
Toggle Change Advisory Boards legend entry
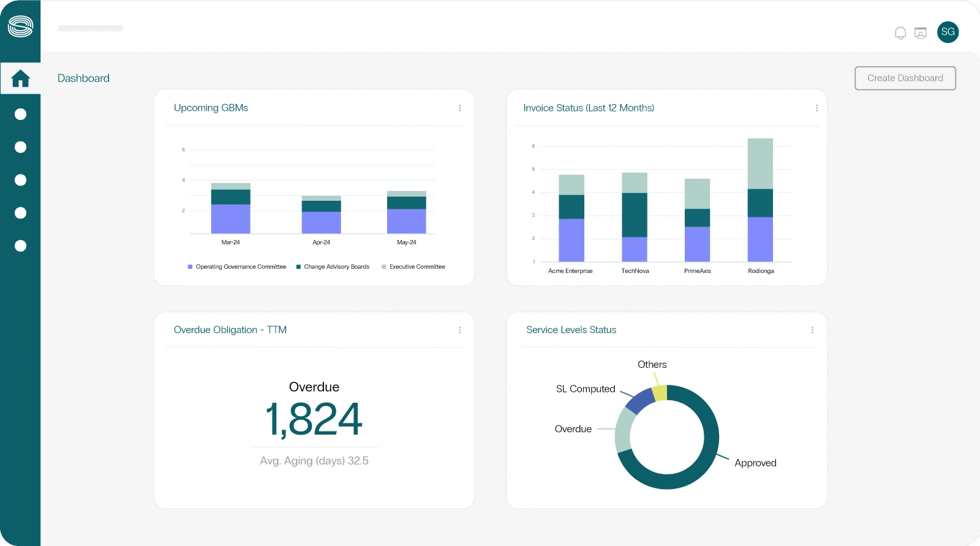pos(333,267)
